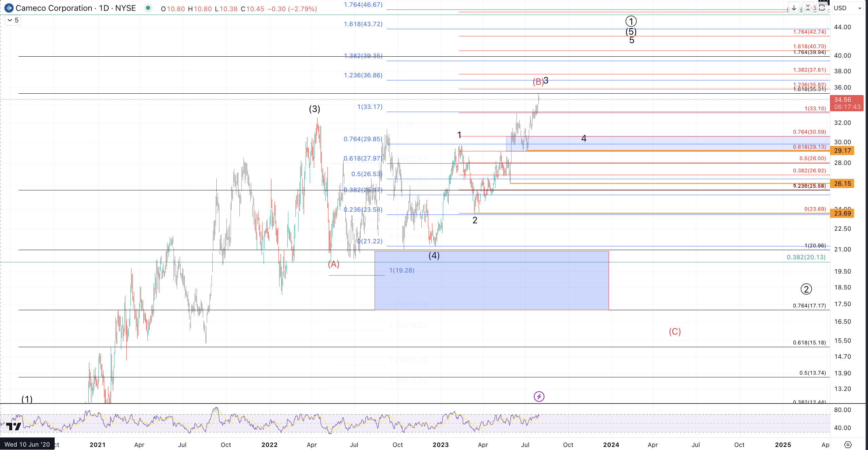Click the 2022 label on time axis
Image resolution: width=868 pixels, height=450 pixels.
click(269, 445)
